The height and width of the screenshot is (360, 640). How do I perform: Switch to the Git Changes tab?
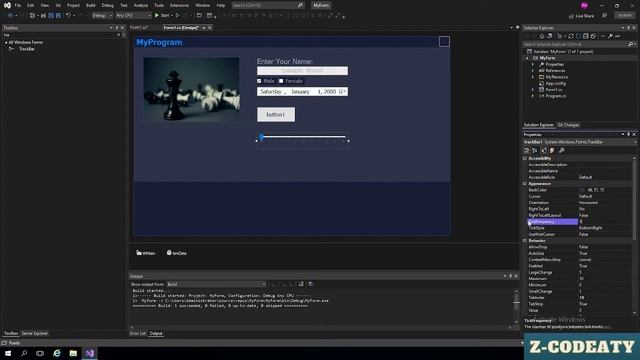click(x=569, y=125)
